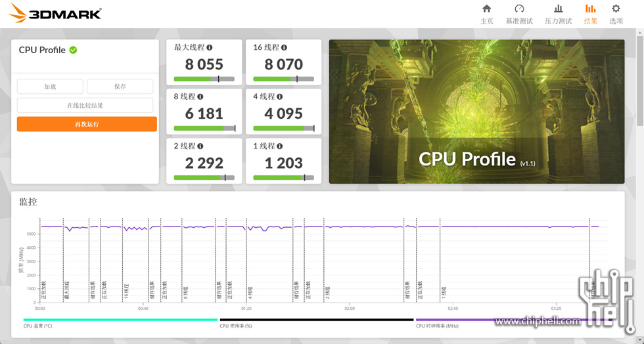Click the 最大线程 marker in monitoring chart
The image size is (644, 344).
[67, 290]
